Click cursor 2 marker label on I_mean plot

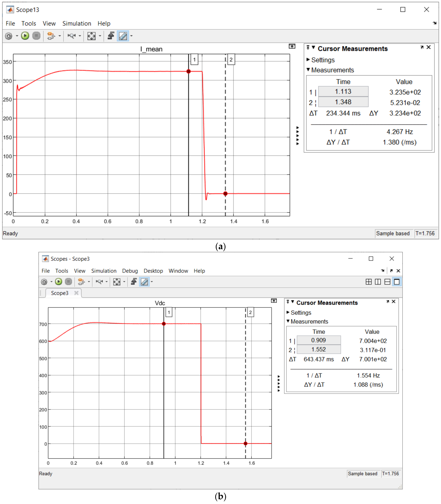pos(231,60)
